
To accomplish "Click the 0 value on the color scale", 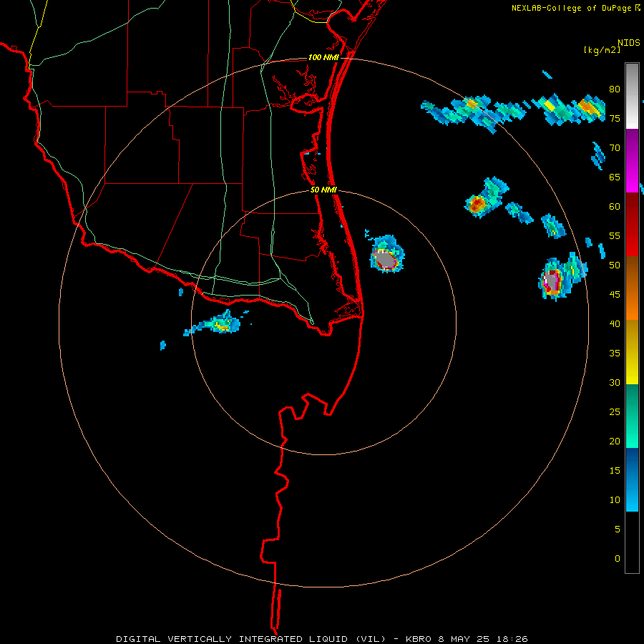I will tap(618, 559).
